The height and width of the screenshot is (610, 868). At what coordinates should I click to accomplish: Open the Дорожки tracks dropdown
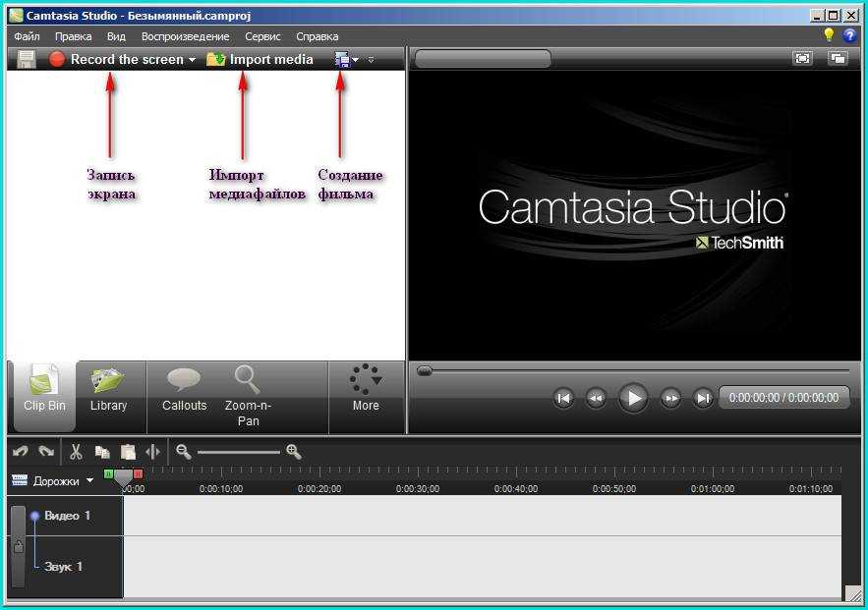pos(52,480)
